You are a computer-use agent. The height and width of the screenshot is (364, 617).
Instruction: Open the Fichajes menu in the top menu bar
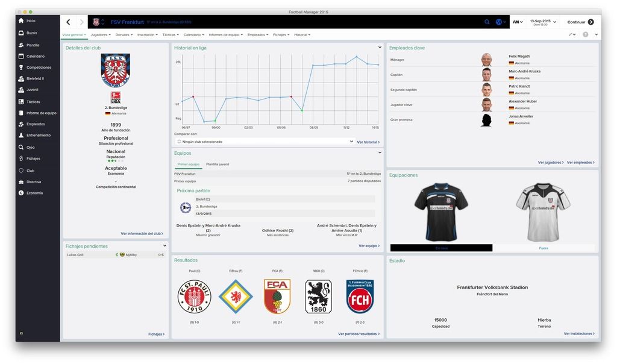[x=281, y=34]
